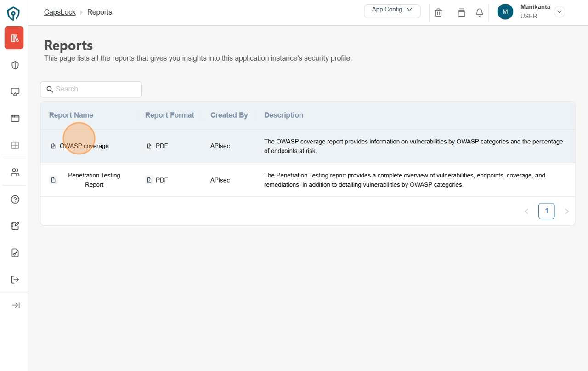The image size is (588, 371).
Task: Open the red library icon in sidebar
Action: [14, 38]
